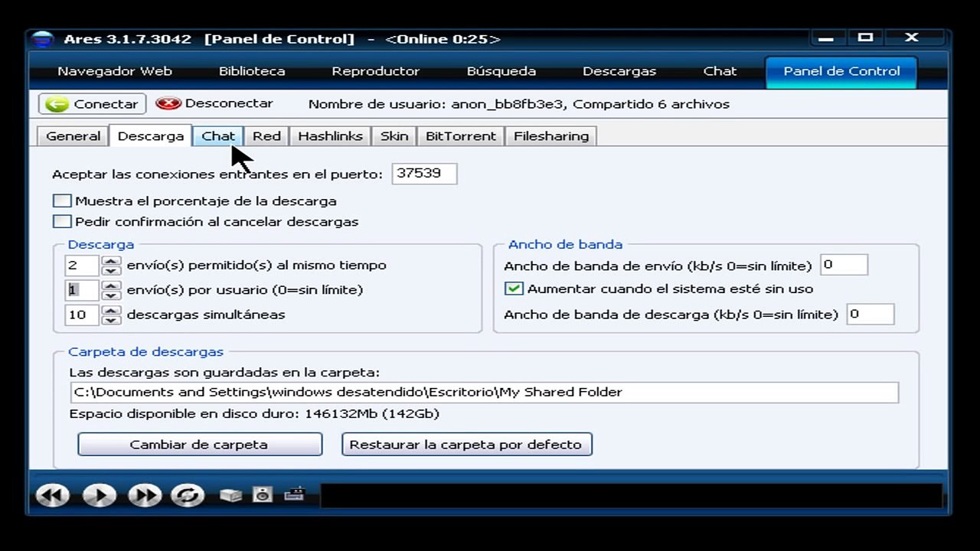The height and width of the screenshot is (551, 980).
Task: Click the 'Carpeta de descargas' group heading
Action: coord(146,352)
